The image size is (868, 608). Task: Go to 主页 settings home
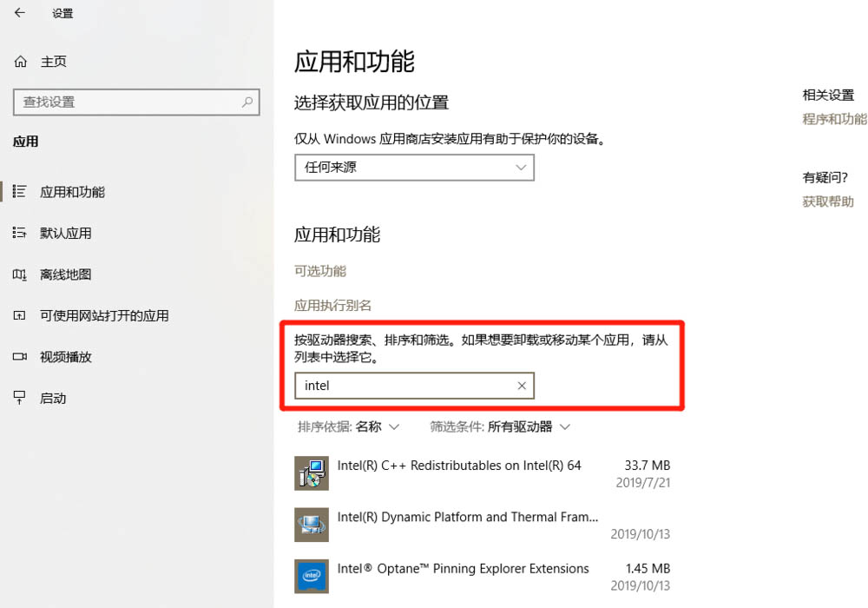[53, 62]
